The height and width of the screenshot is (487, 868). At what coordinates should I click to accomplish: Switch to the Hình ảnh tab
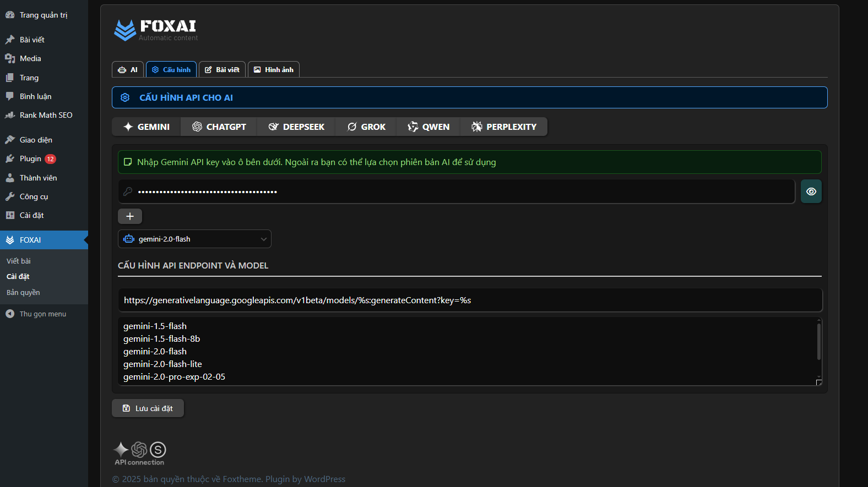(274, 69)
